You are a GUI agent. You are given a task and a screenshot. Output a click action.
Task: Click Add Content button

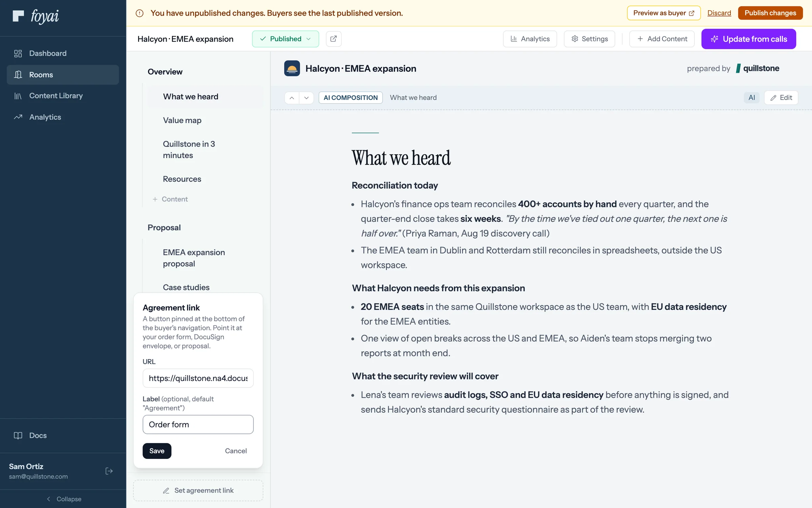pos(661,39)
